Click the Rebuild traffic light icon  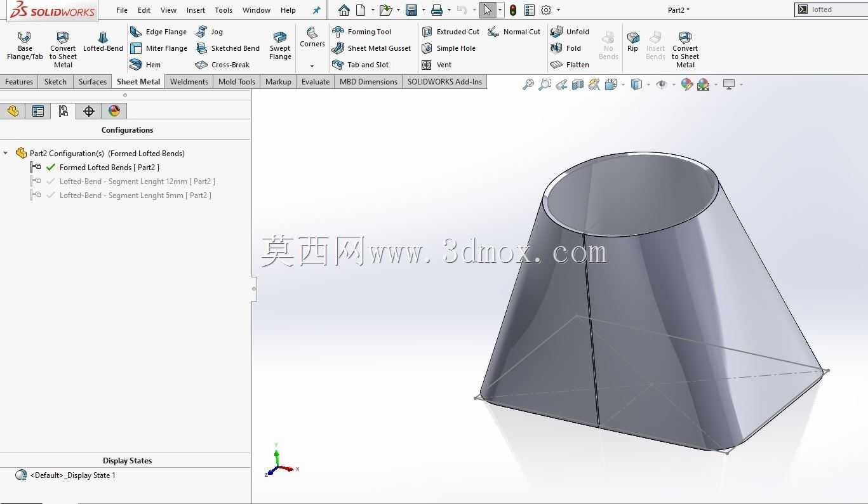513,10
